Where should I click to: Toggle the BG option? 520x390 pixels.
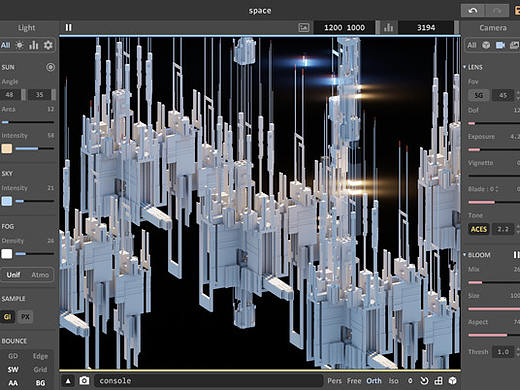(x=40, y=383)
